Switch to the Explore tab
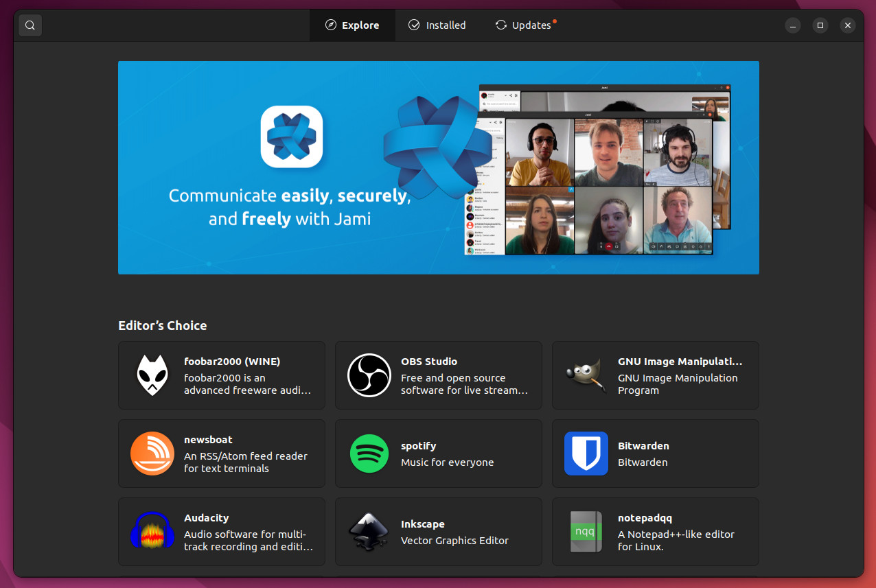 (352, 25)
